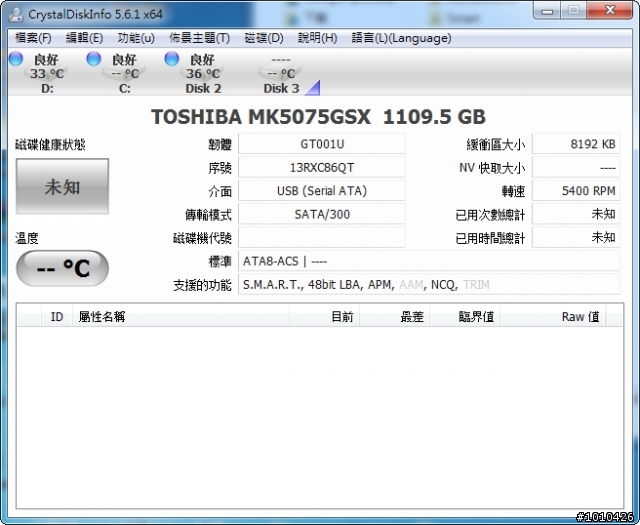
Task: Click the supported features field with S.M.A.R.T.
Action: coord(429,285)
